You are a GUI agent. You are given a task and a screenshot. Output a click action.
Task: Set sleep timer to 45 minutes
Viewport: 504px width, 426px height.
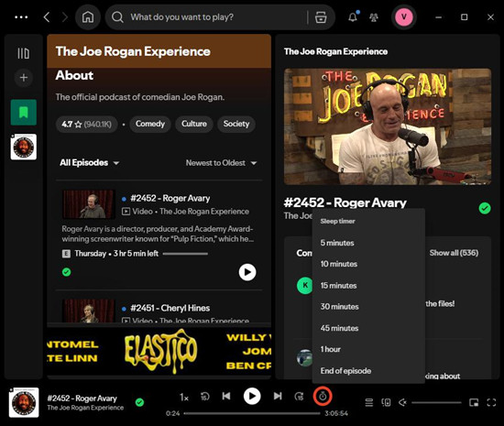pos(368,328)
